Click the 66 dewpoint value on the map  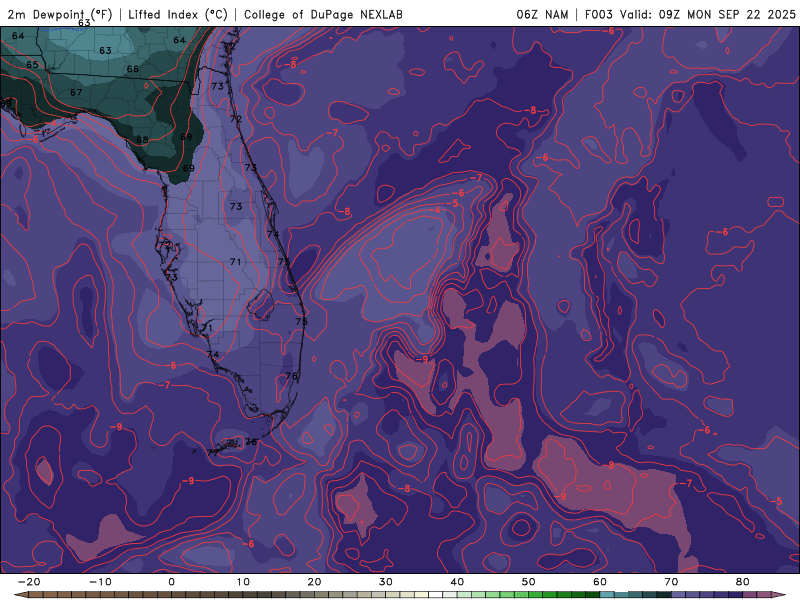(133, 69)
